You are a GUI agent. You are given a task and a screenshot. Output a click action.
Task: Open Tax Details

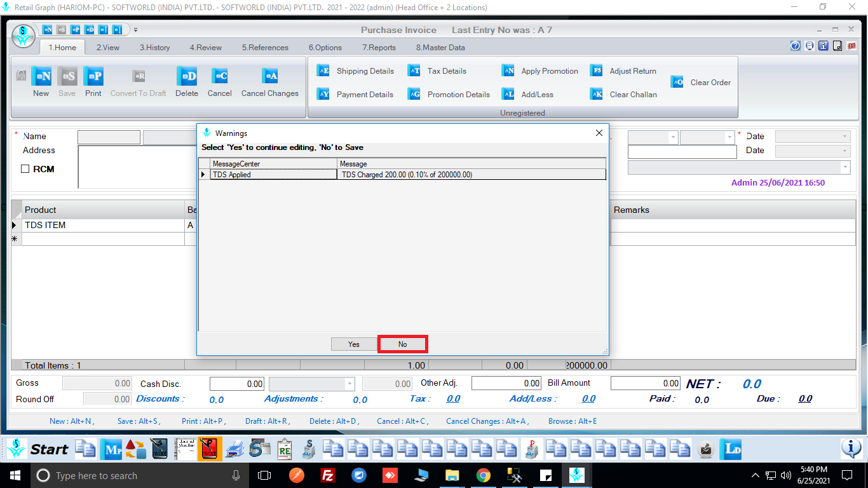(414, 71)
